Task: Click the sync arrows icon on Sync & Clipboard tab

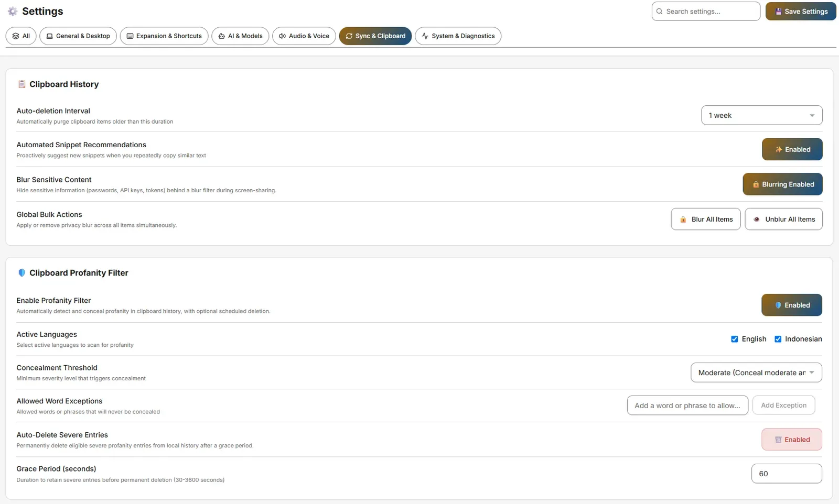Action: [349, 36]
